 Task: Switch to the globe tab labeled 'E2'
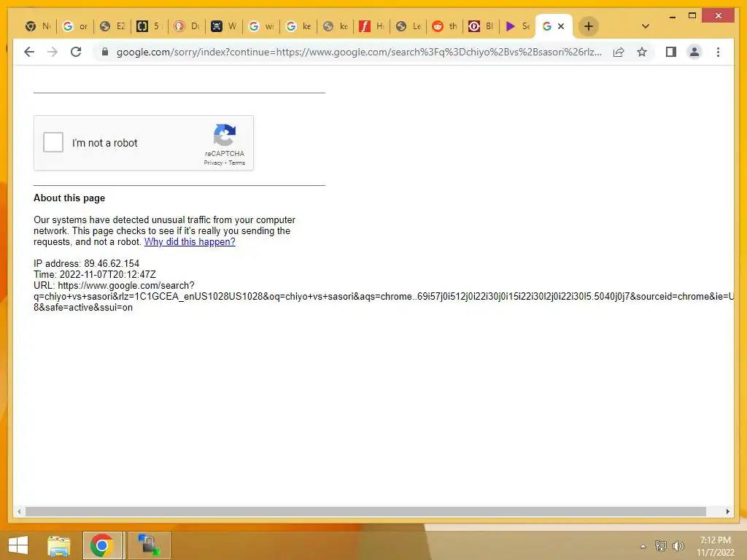point(112,26)
